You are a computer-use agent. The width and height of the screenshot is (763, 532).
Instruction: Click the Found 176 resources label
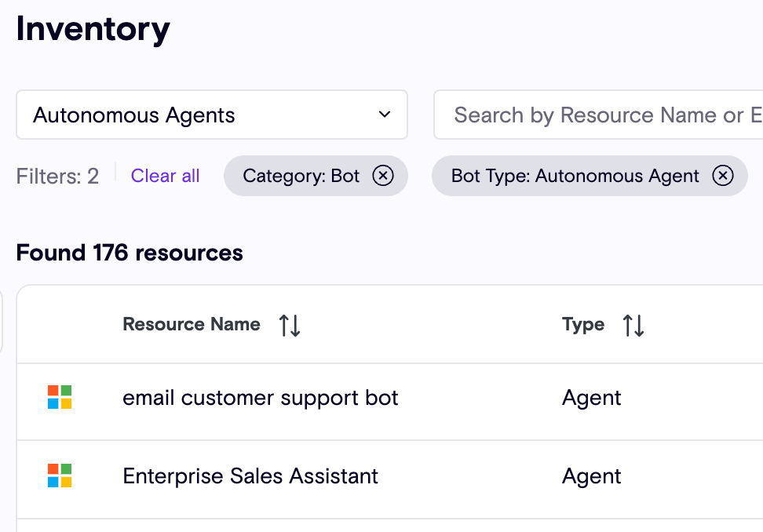pos(129,252)
